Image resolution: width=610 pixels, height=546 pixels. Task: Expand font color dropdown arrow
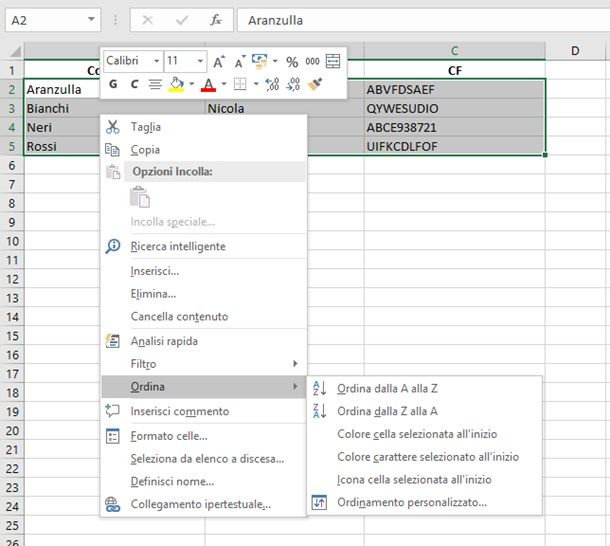[224, 84]
